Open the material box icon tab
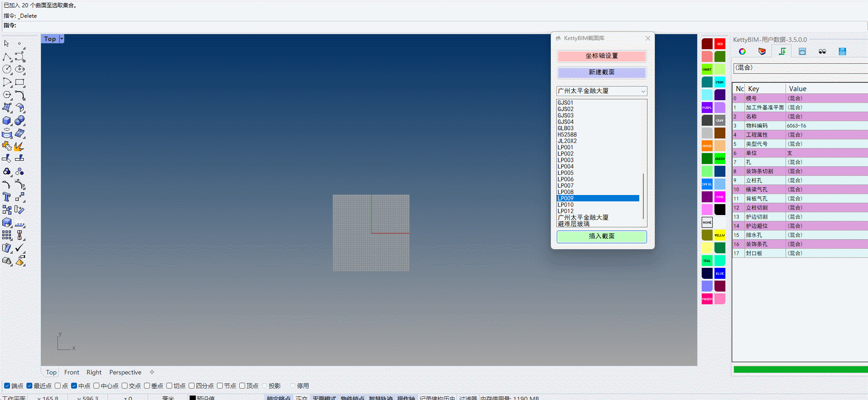 click(762, 51)
